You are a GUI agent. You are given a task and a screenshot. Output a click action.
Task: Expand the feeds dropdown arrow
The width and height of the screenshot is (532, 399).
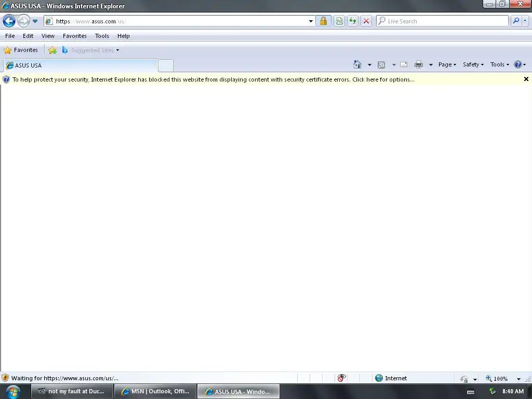[x=394, y=64]
